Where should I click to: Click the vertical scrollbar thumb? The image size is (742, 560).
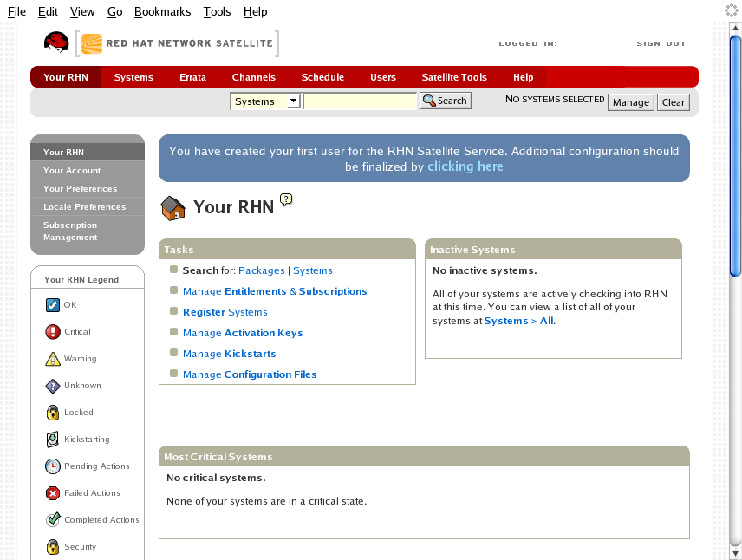(x=735, y=155)
